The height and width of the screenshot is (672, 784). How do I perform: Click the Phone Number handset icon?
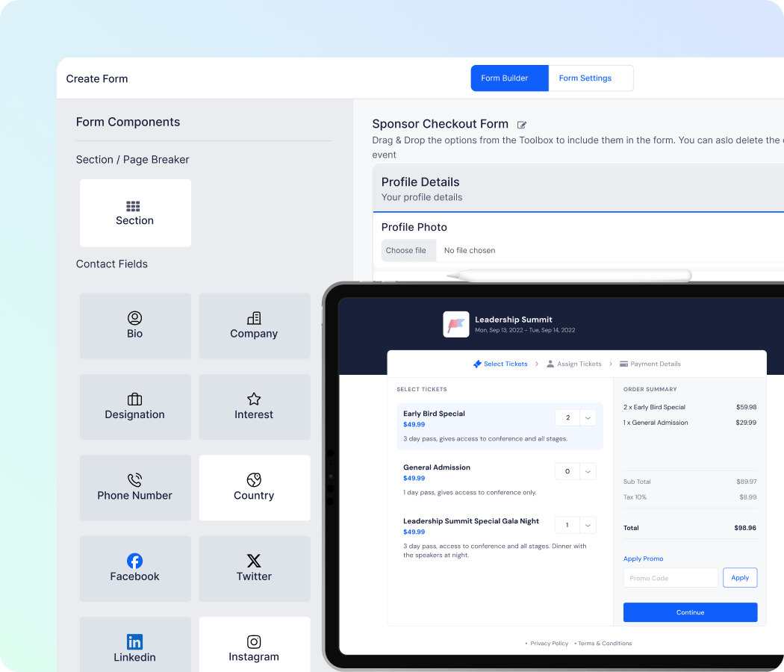(134, 480)
